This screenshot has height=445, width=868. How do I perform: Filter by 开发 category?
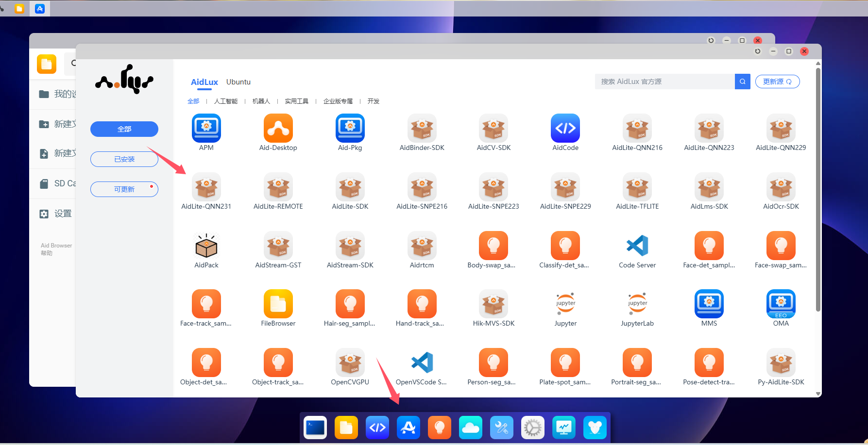[x=374, y=101]
